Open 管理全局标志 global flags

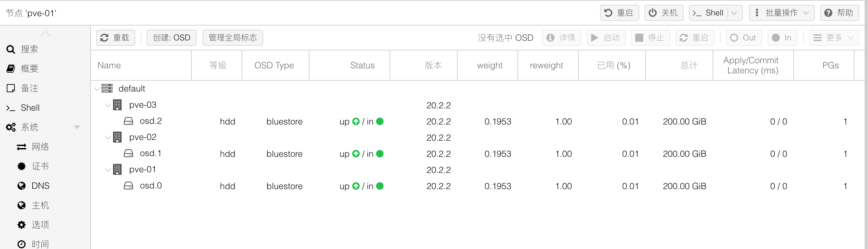coord(232,38)
